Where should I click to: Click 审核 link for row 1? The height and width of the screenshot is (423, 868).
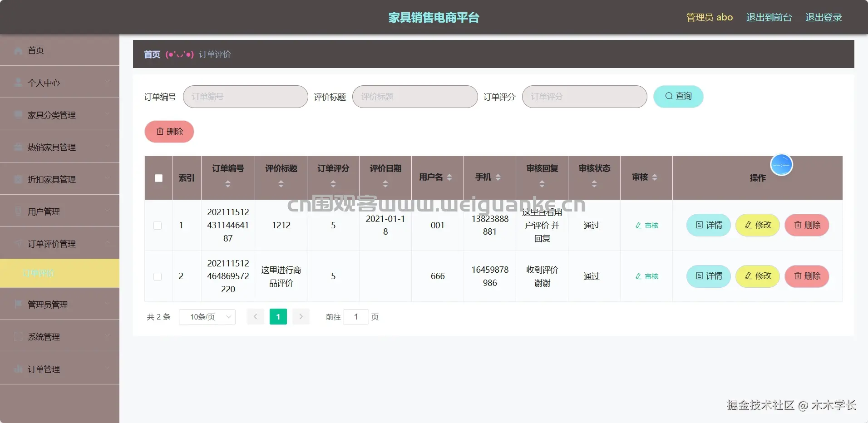(646, 226)
